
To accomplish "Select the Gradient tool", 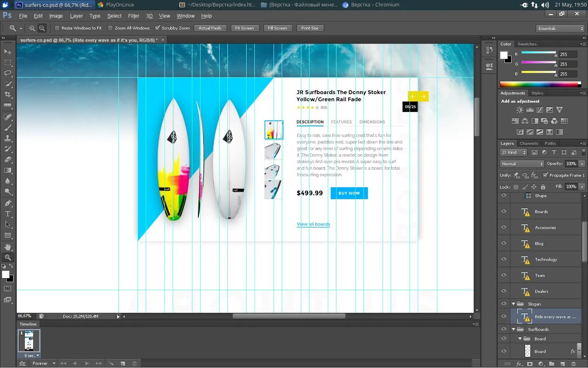I will 8,170.
